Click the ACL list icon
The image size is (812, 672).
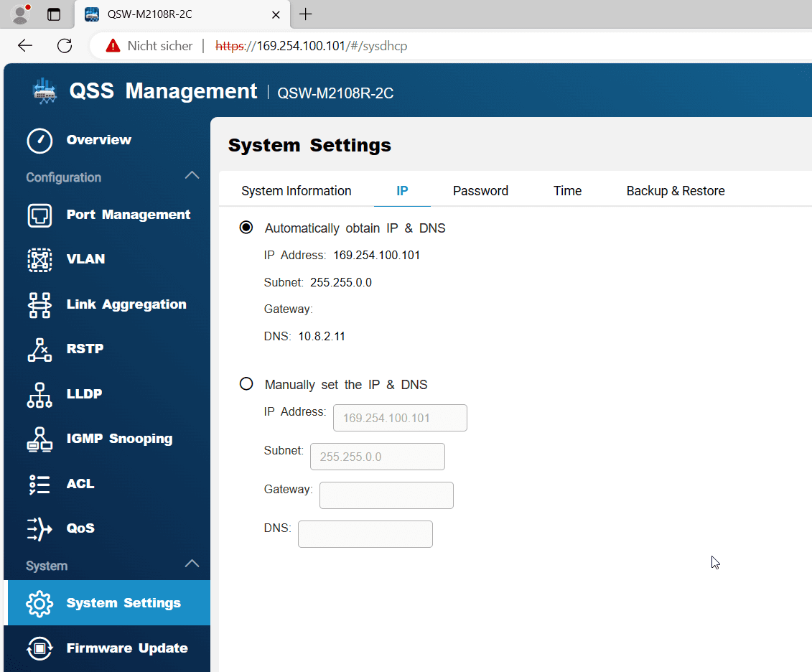point(40,485)
